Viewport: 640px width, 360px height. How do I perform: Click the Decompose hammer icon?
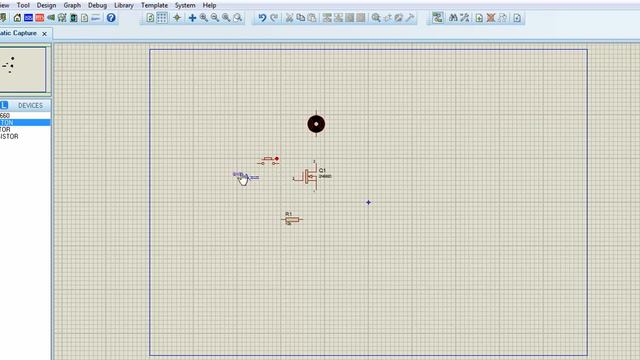[x=410, y=18]
